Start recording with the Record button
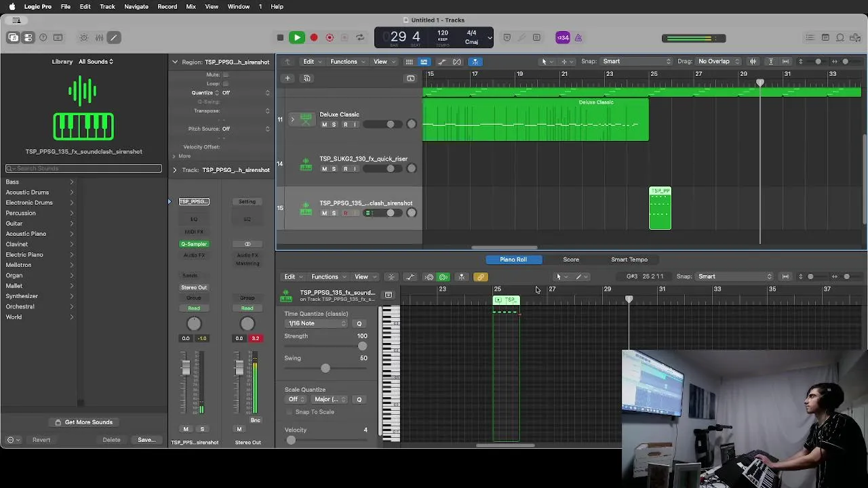 pyautogui.click(x=313, y=38)
